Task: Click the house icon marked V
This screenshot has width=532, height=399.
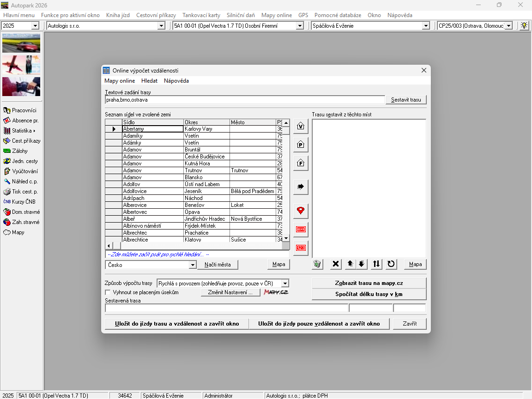Action: tap(301, 126)
